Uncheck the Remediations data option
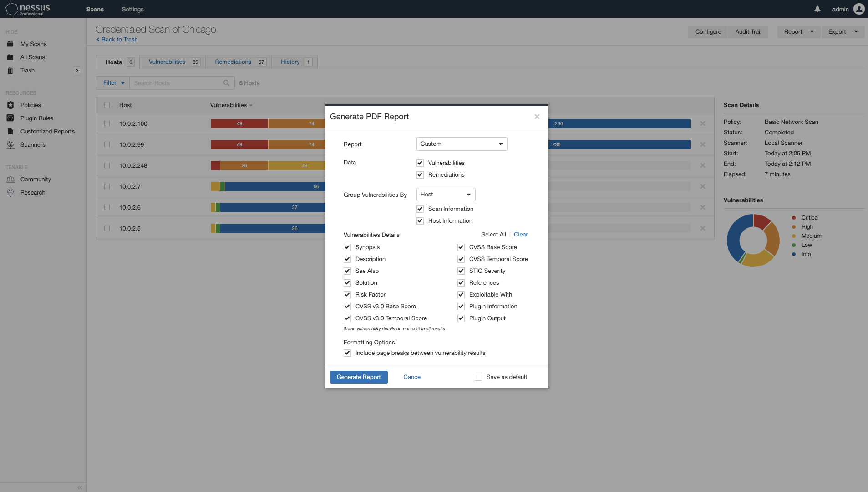Image resolution: width=868 pixels, height=492 pixels. pyautogui.click(x=420, y=174)
